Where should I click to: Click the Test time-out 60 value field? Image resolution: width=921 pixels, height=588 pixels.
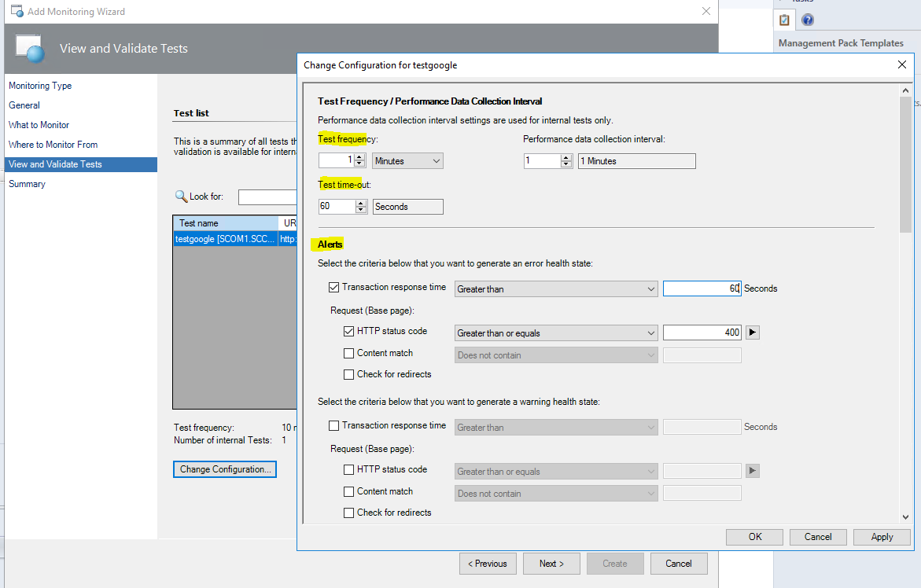[337, 207]
